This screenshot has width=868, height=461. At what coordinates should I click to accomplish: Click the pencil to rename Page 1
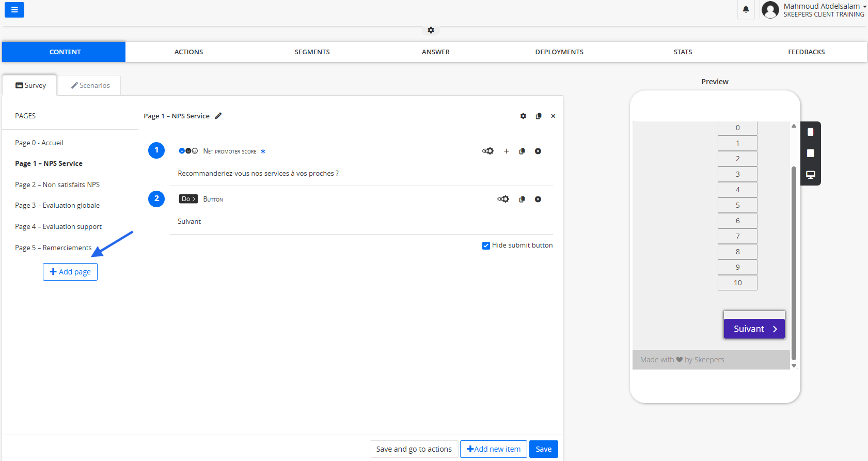218,116
